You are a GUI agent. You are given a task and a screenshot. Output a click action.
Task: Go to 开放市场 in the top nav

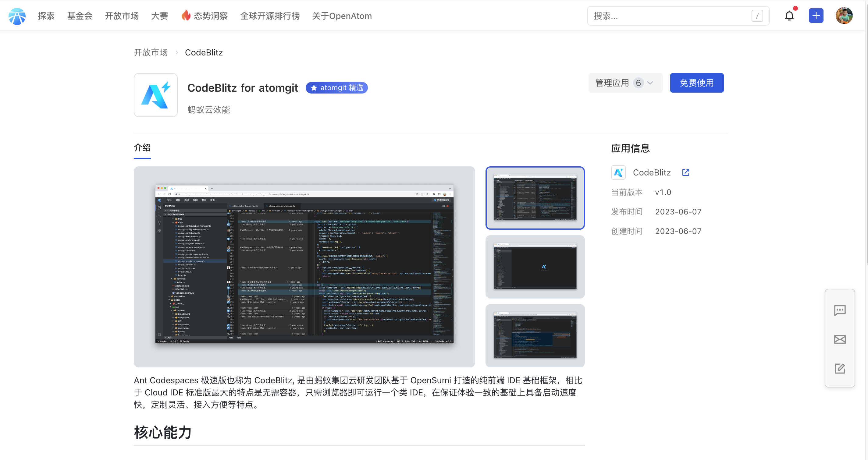(x=122, y=16)
